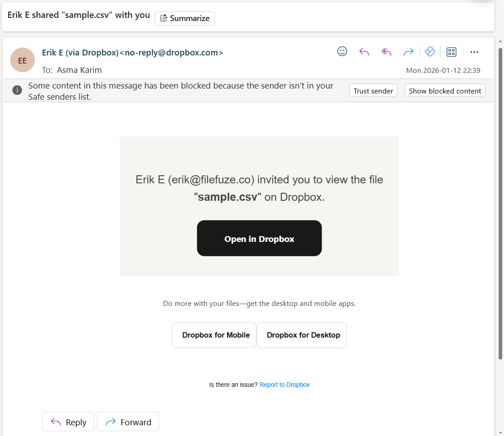
Task: Click Summarize to get an email summary
Action: [x=185, y=18]
